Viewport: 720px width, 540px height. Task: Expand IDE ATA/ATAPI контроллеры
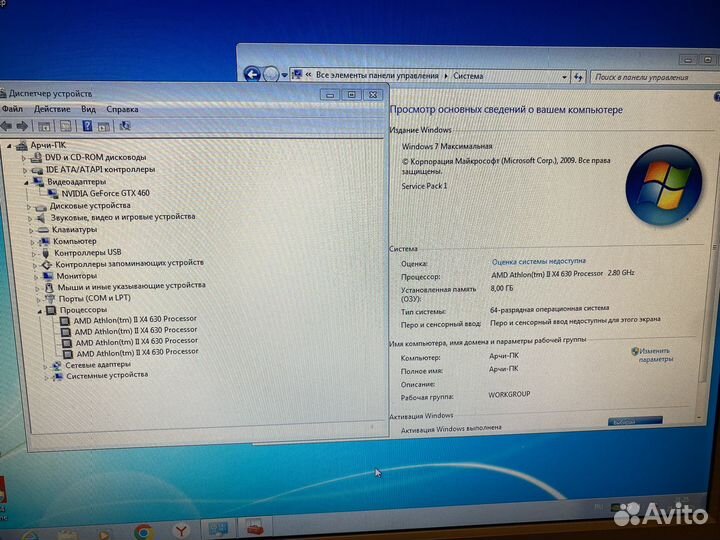pos(25,170)
